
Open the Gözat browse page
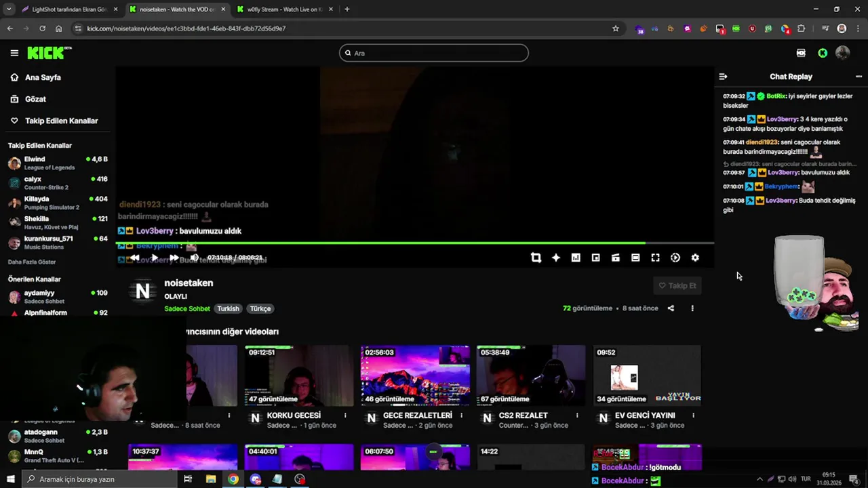coord(35,99)
